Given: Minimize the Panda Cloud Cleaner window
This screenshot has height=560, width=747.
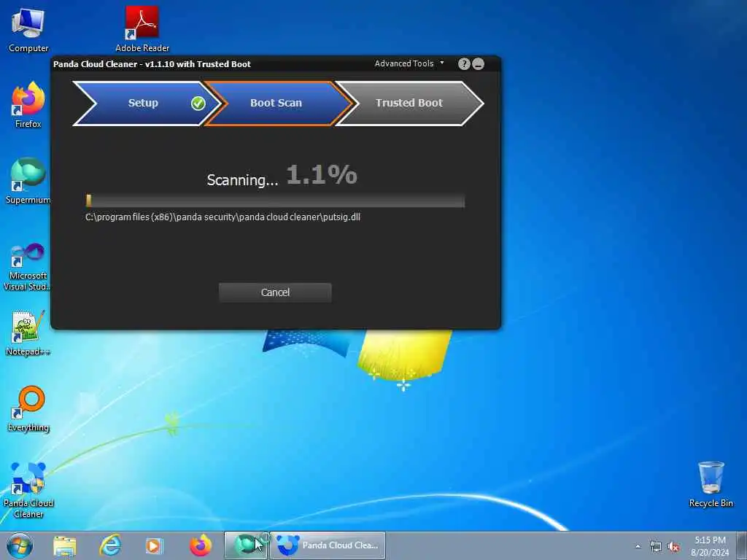Looking at the screenshot, I should [479, 64].
